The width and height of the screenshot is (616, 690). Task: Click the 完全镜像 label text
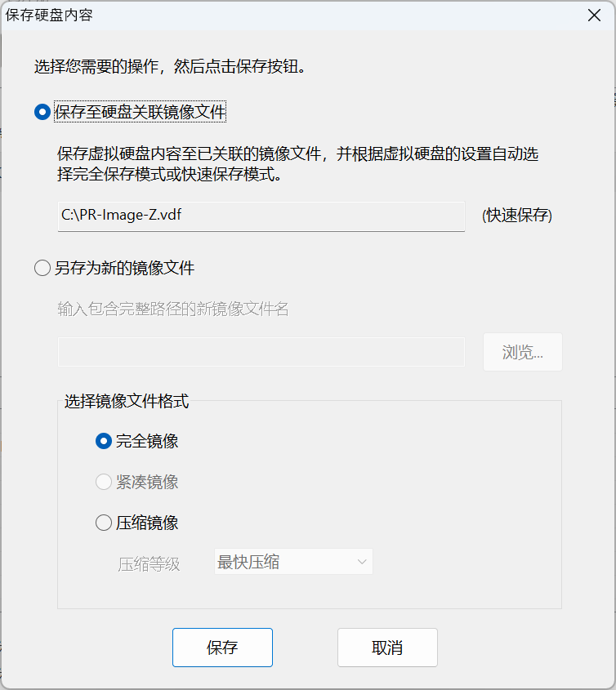pyautogui.click(x=147, y=441)
